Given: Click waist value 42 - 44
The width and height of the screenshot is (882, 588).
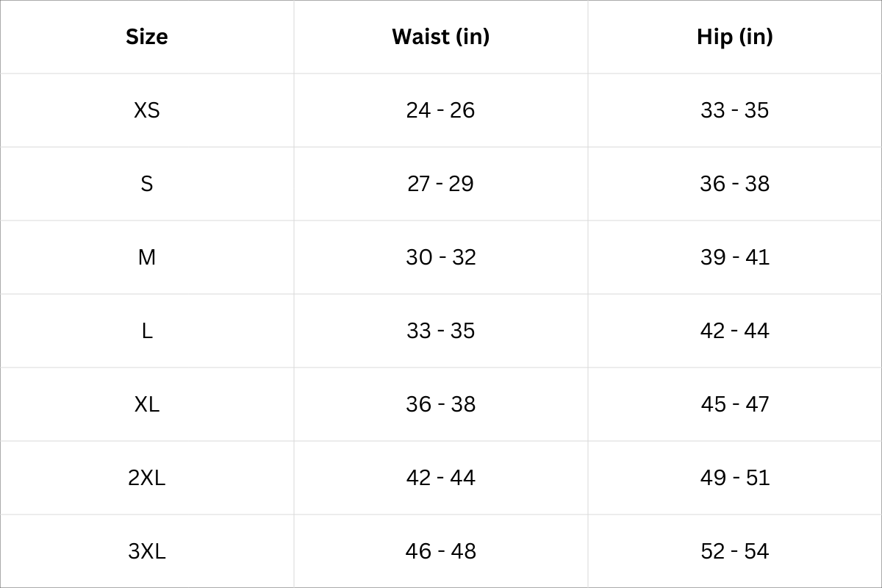Looking at the screenshot, I should click(440, 478).
